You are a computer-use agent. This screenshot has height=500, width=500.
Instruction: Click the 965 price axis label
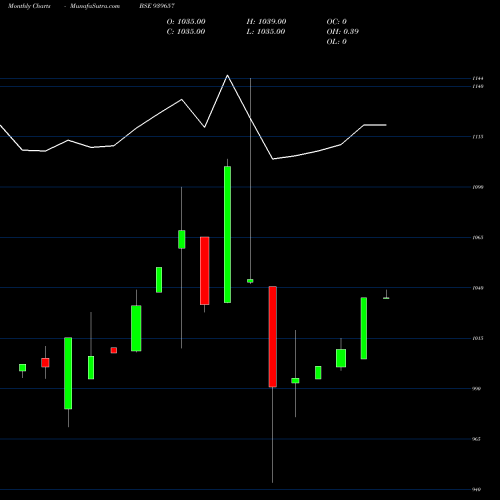[x=477, y=439]
